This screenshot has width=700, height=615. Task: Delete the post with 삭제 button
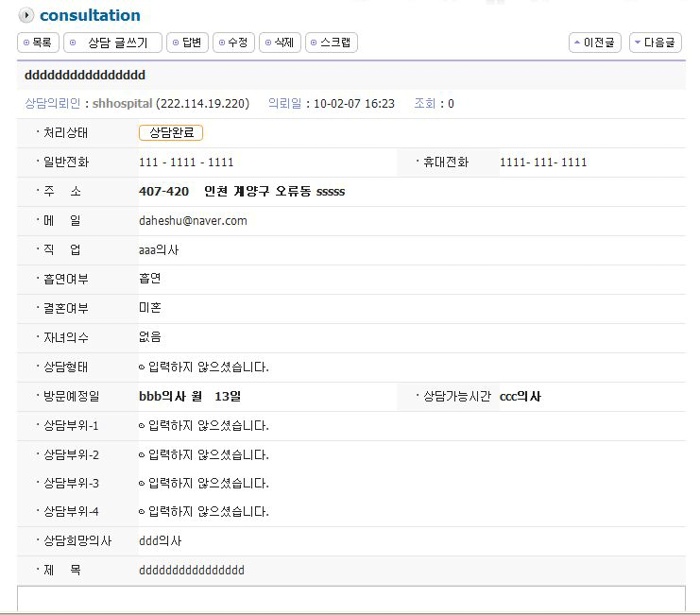pos(279,43)
